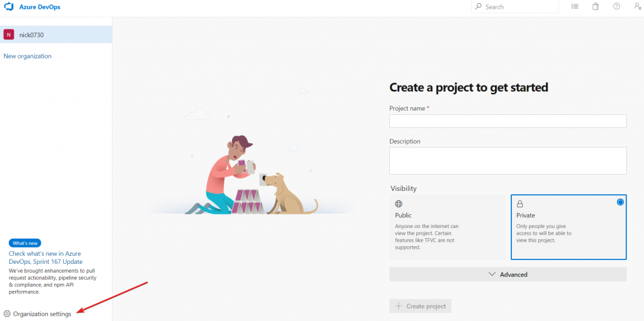Click the Organization settings gear icon
Image resolution: width=644 pixels, height=321 pixels.
point(7,314)
